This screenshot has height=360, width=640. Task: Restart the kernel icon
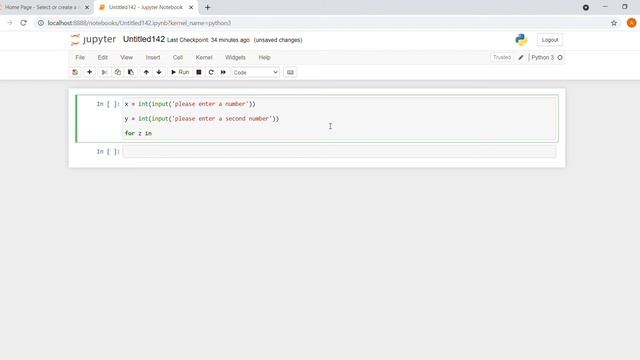(x=211, y=72)
